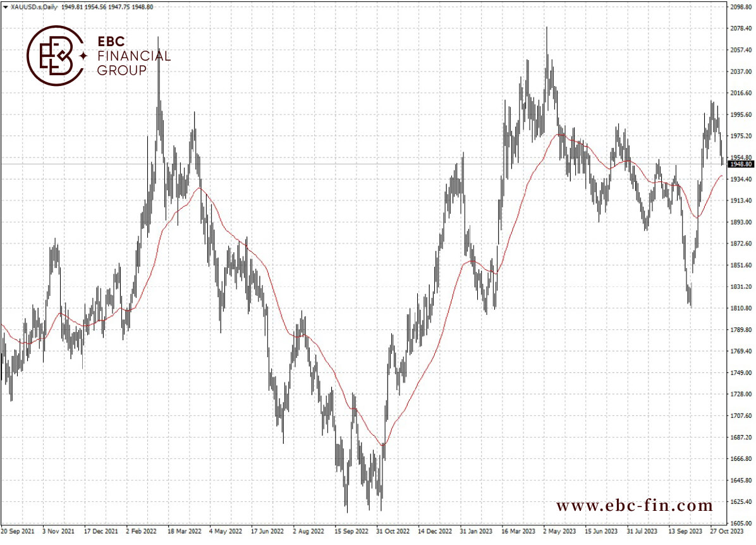Select the 2 Feb 2022 date label
The height and width of the screenshot is (545, 756).
(x=141, y=532)
